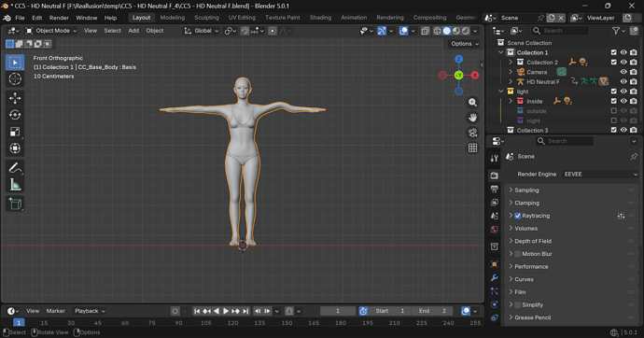Open the Render menu
Screen dimensions: 644x338
[x=59, y=18]
